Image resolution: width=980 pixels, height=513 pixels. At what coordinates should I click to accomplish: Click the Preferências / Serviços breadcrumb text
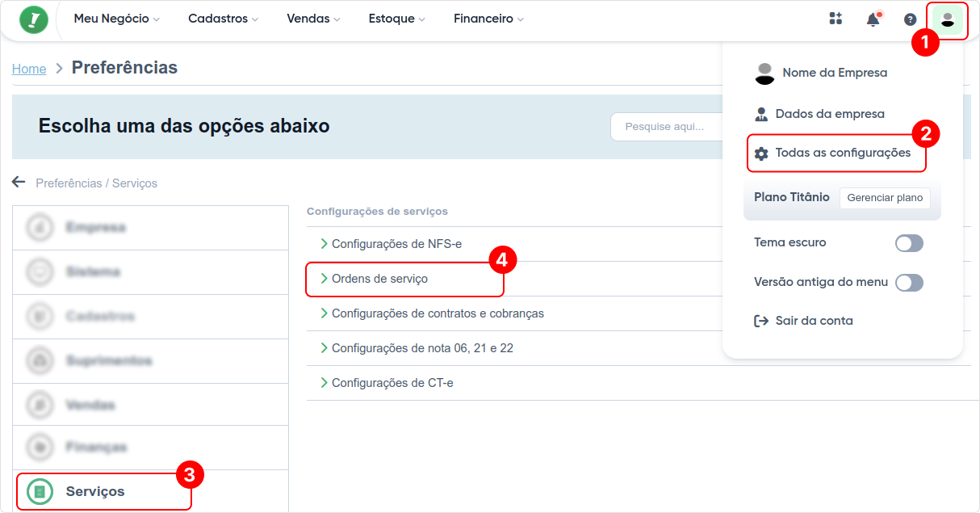point(97,183)
